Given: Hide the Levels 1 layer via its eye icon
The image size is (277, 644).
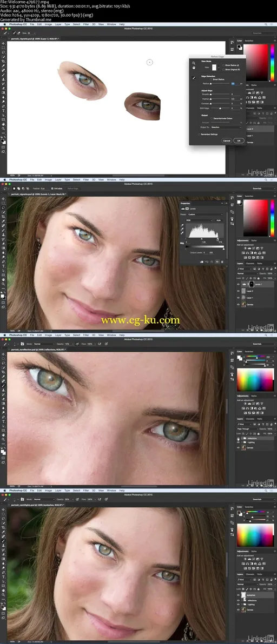Looking at the screenshot, I should tap(239, 284).
